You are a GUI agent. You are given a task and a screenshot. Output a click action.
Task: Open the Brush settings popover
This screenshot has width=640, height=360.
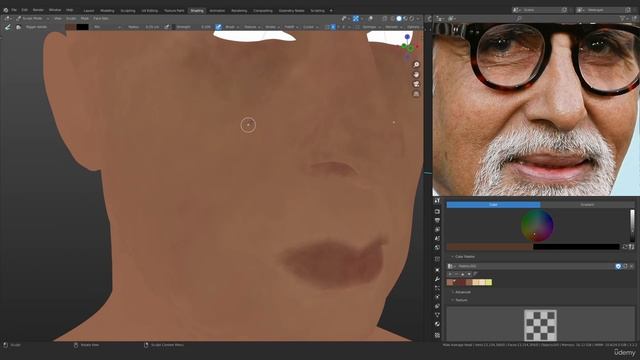tap(231, 27)
